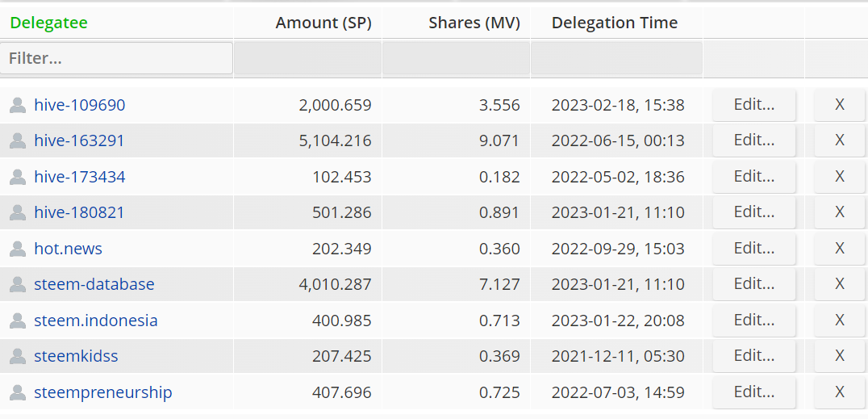The height and width of the screenshot is (419, 868).
Task: Click the avatar icon next to steempreneurship
Action: pos(18,393)
